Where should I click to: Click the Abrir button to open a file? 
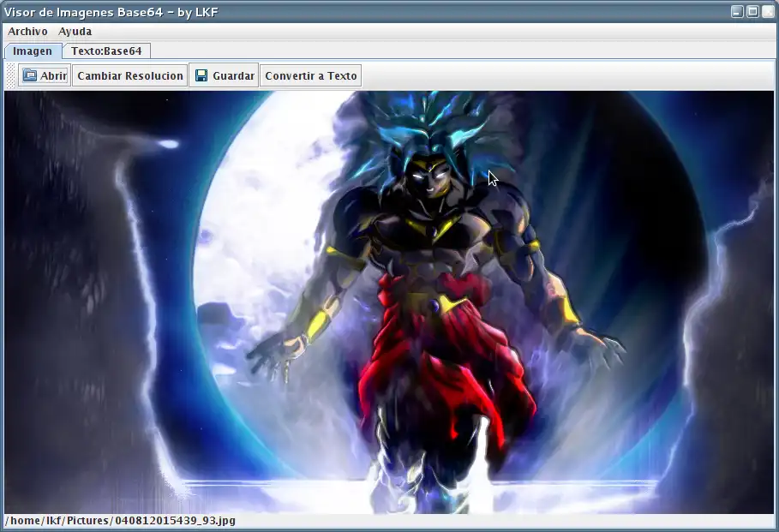click(45, 75)
